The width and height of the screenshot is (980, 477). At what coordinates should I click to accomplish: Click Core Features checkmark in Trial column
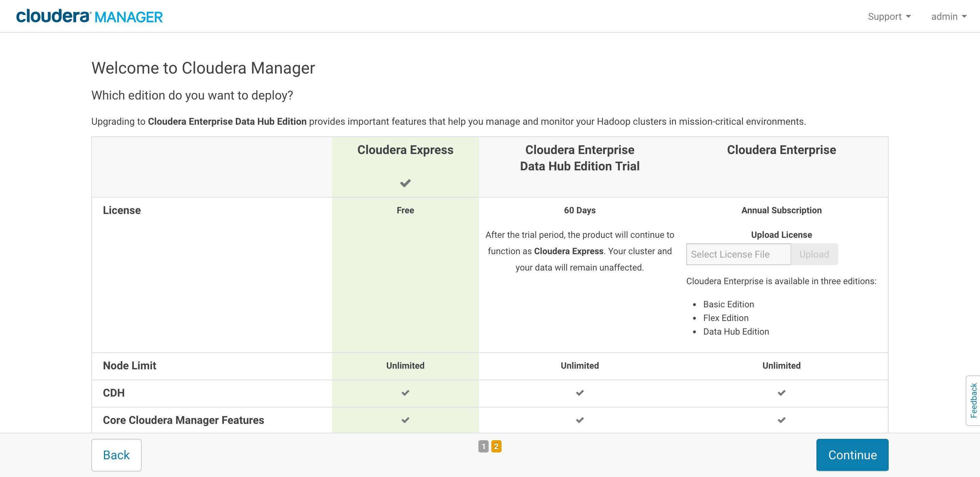coord(579,420)
